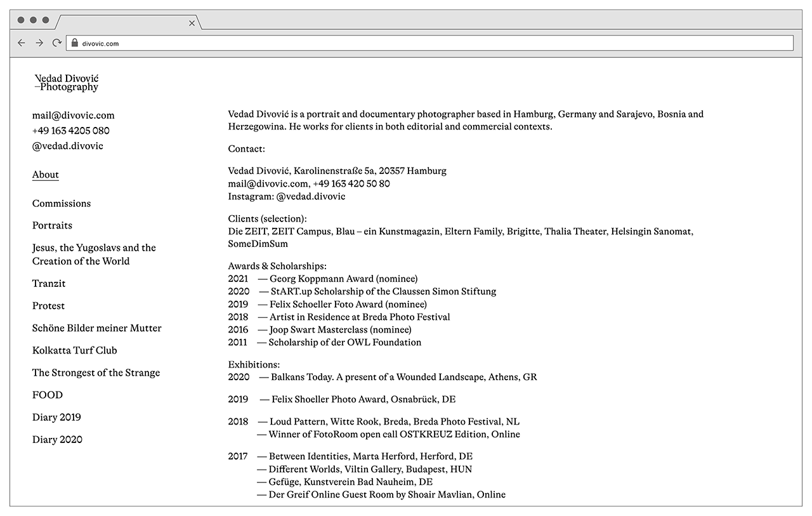This screenshot has width=812, height=516.
Task: Open the Vedad Divović Photography logo
Action: pyautogui.click(x=67, y=83)
